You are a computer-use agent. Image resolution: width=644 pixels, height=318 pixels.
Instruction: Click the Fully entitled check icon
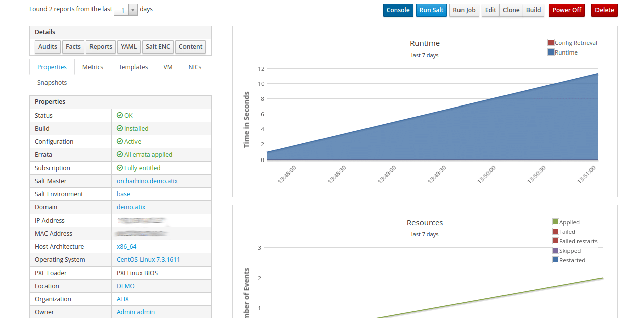click(x=120, y=168)
